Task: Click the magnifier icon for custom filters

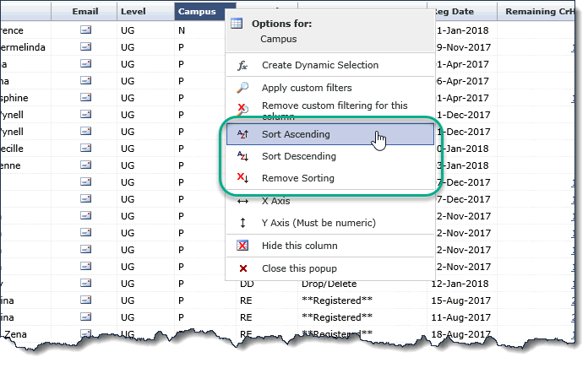Action: click(x=242, y=88)
